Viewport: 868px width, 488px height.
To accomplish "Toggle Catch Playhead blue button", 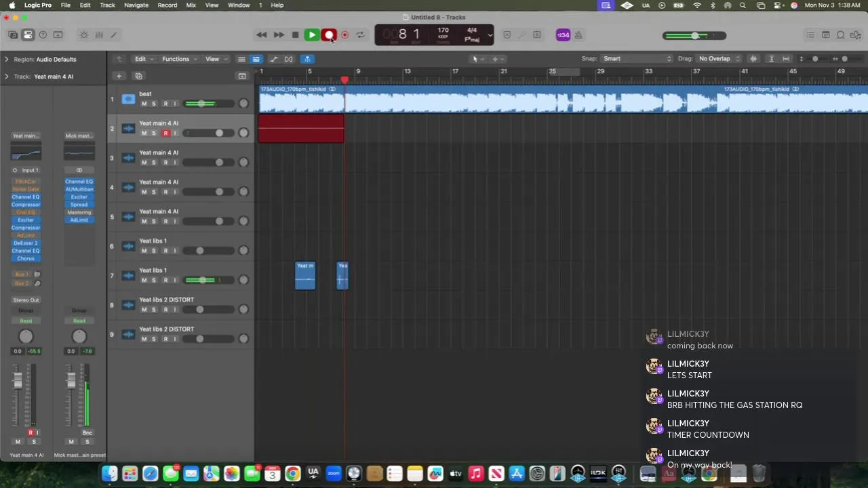I will [x=307, y=59].
